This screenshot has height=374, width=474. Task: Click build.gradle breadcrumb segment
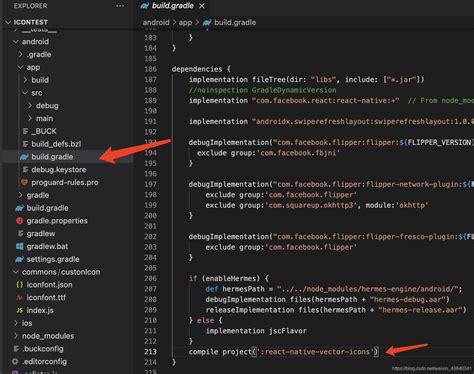[235, 23]
